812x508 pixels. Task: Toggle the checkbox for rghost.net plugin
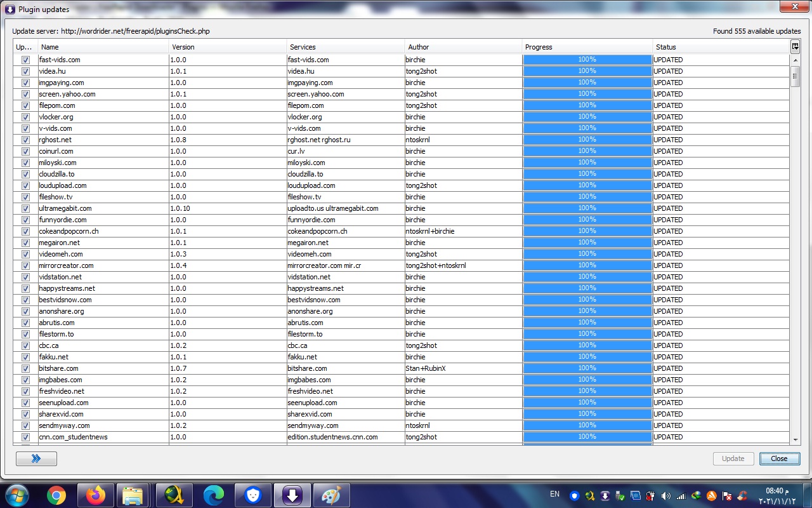(25, 140)
